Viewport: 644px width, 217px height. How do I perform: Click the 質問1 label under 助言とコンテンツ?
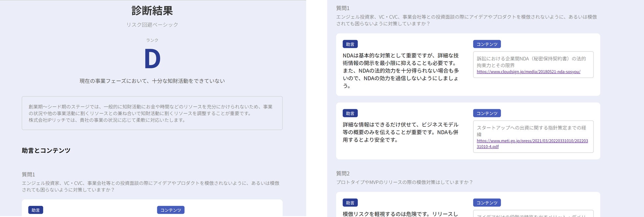pyautogui.click(x=28, y=174)
